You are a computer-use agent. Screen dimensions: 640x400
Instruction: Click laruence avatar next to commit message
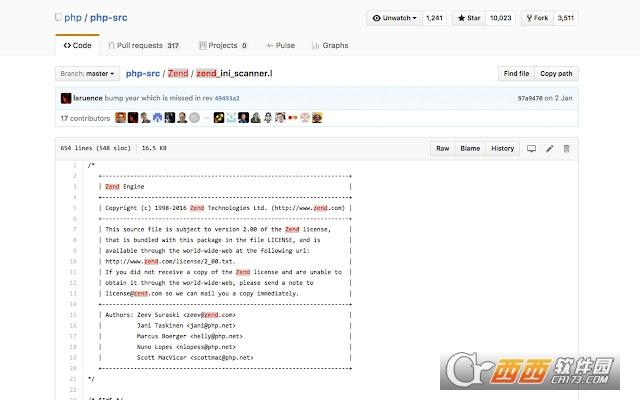[66, 98]
